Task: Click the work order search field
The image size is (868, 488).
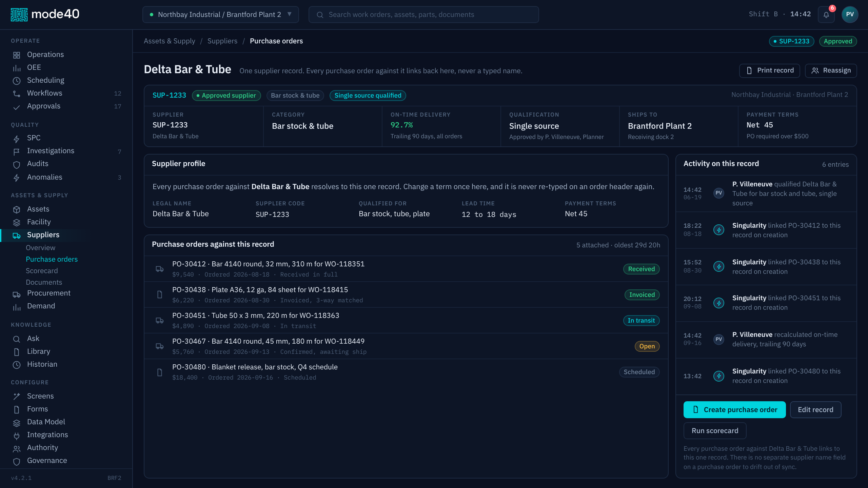Action: pos(424,15)
